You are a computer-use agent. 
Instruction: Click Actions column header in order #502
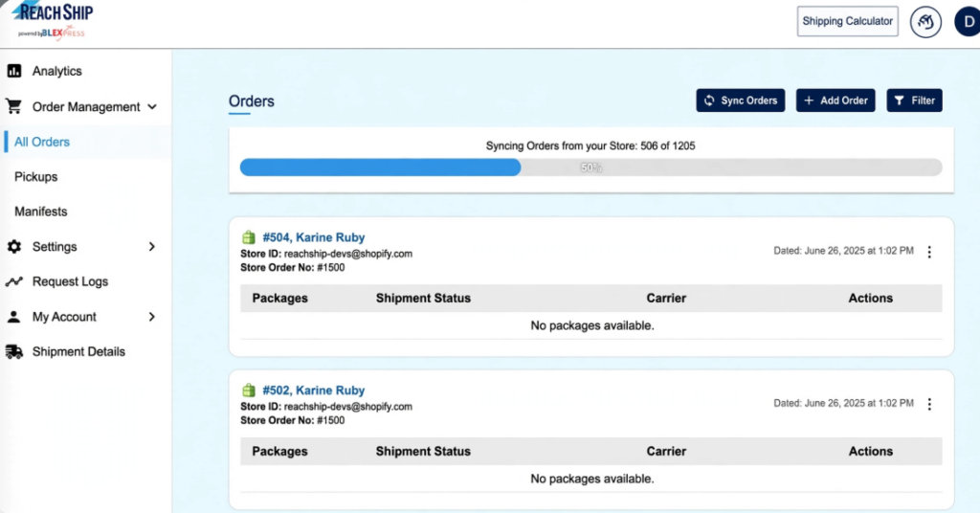click(871, 451)
